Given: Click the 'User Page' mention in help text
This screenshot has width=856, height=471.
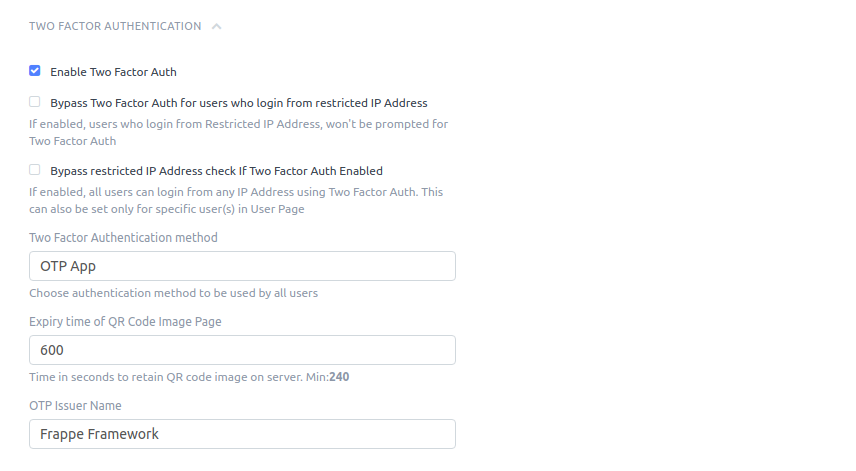Looking at the screenshot, I should pos(277,210).
